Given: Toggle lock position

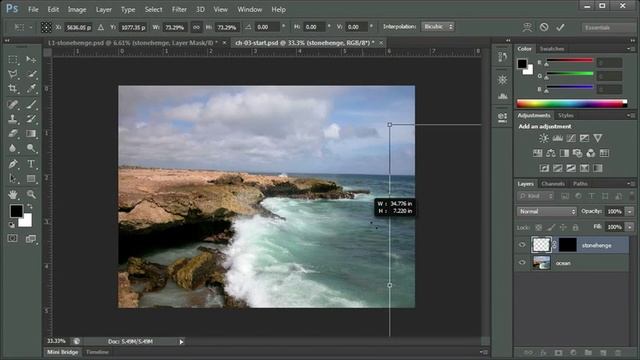Looking at the screenshot, I should click(563, 227).
